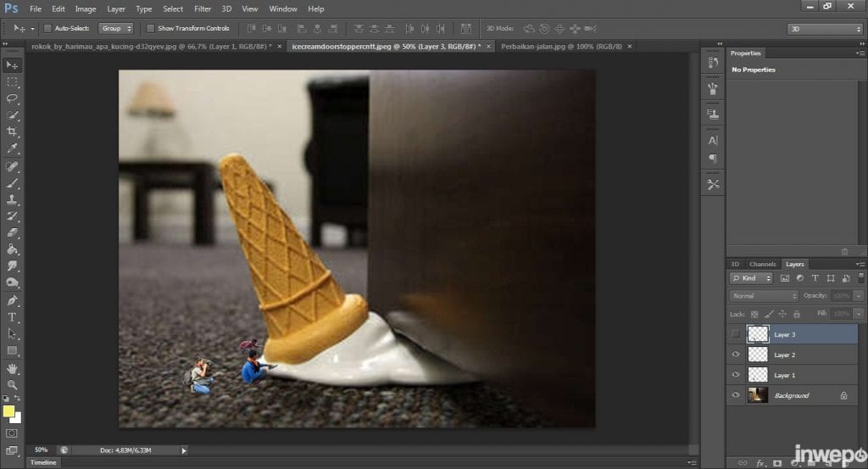Select the Move tool in the toolbox
This screenshot has height=469, width=868.
point(12,65)
